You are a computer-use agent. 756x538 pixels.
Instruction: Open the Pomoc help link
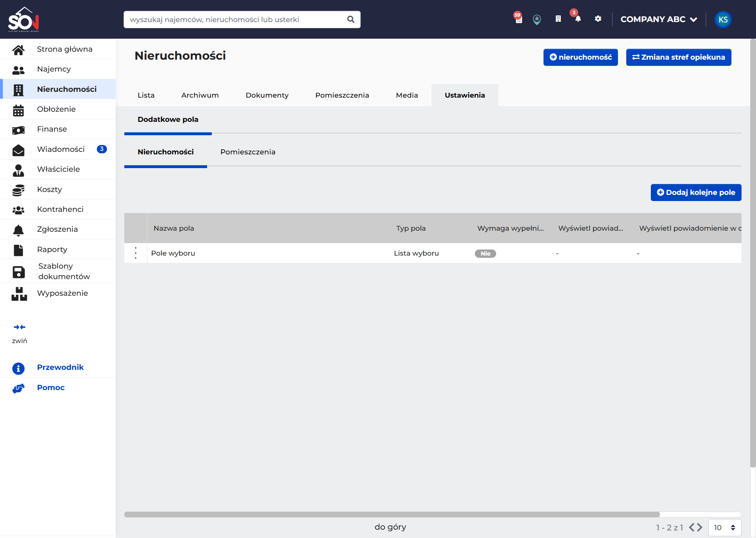[51, 388]
